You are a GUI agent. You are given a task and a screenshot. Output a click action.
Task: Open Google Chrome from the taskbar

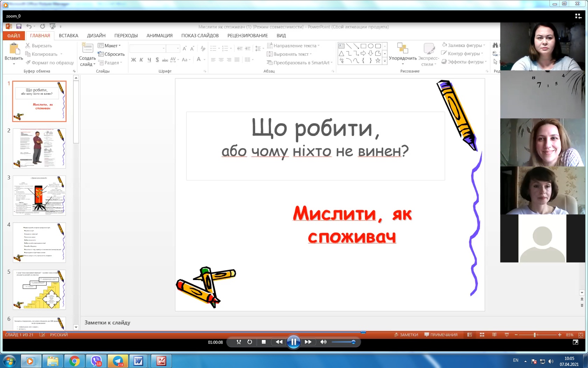74,361
